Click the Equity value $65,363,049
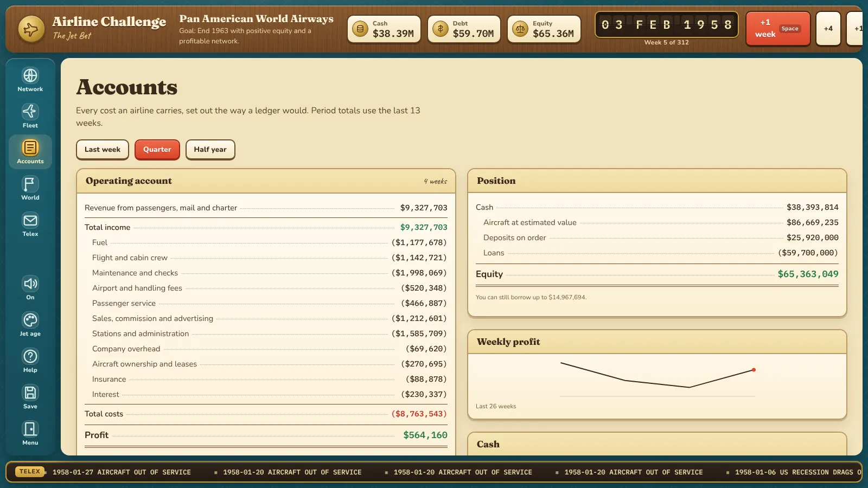Image resolution: width=868 pixels, height=488 pixels. click(x=808, y=274)
